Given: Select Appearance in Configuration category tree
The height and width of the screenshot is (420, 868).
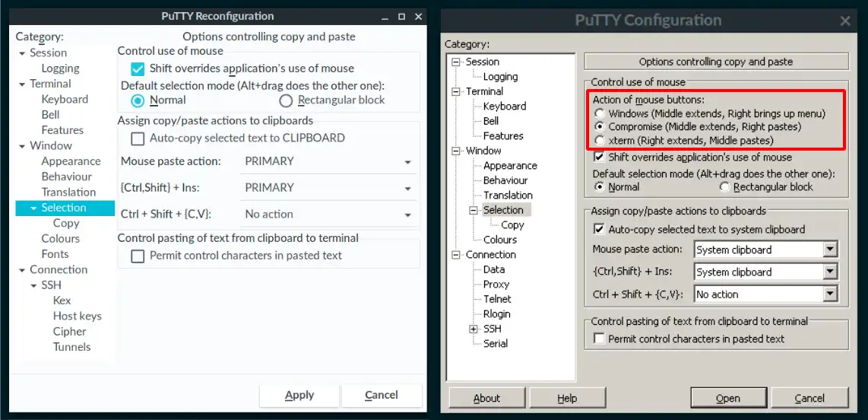Looking at the screenshot, I should pyautogui.click(x=510, y=166).
